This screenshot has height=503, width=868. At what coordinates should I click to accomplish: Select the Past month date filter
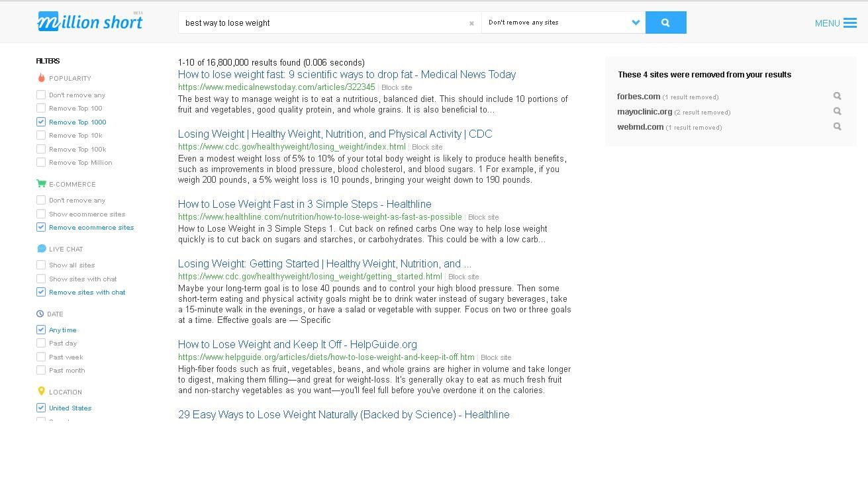click(41, 370)
